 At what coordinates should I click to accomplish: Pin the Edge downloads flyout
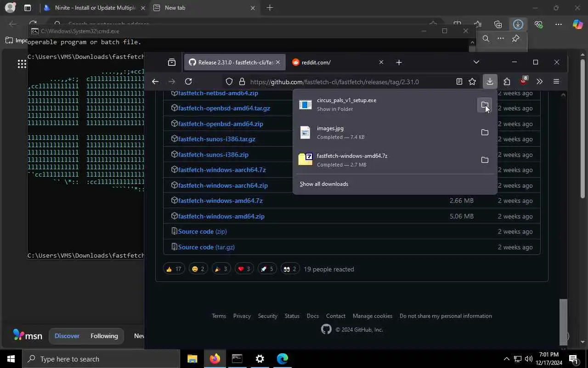(515, 39)
